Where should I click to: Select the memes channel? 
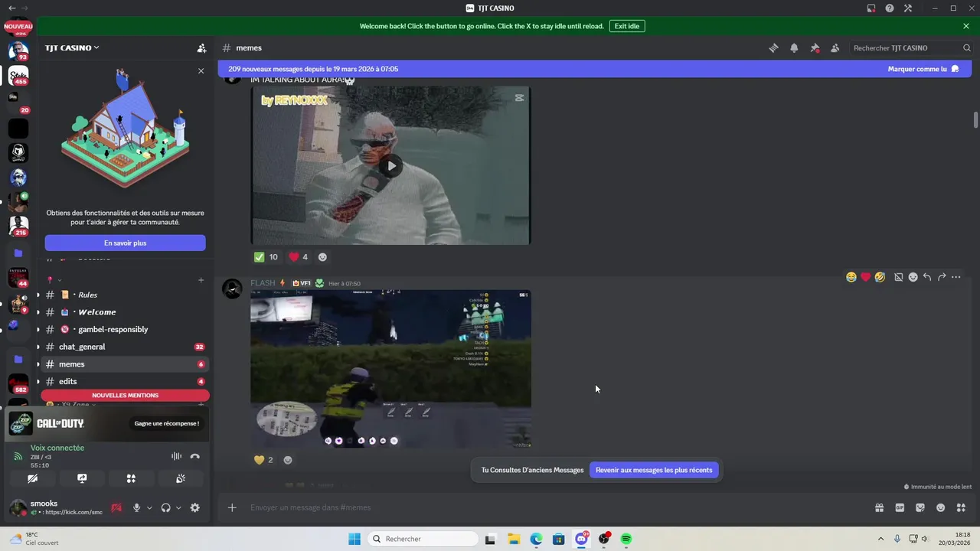point(126,364)
